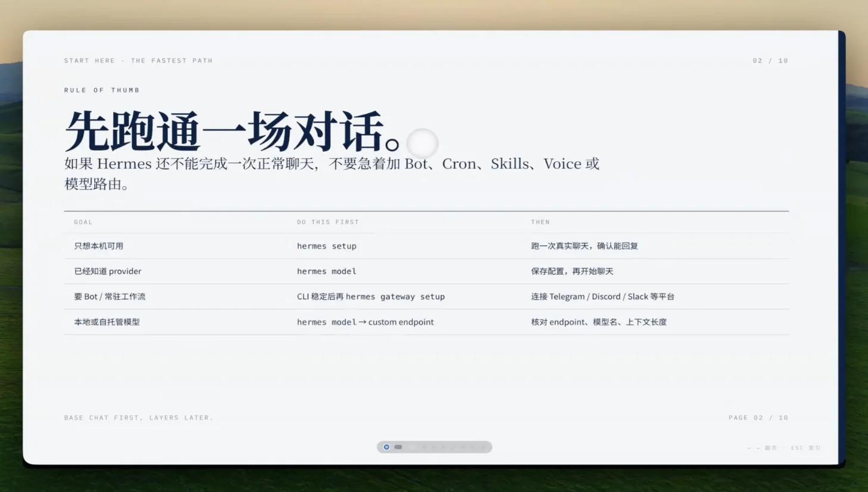Click the DO THIS FIRST column header

[x=328, y=222]
